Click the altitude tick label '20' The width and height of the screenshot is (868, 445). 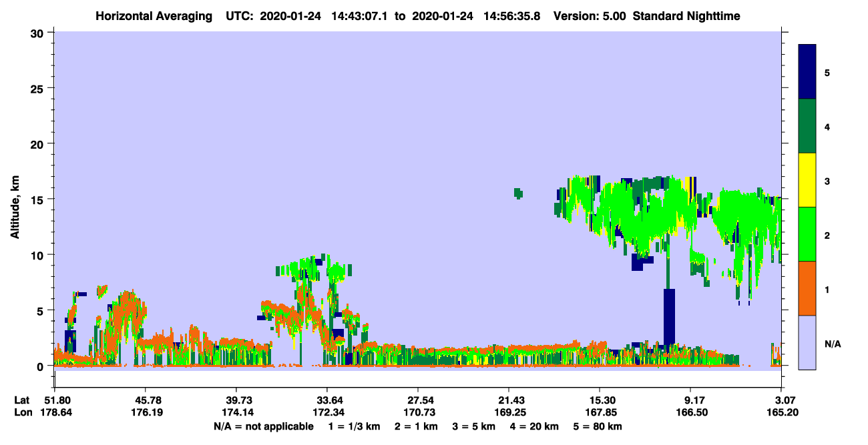pyautogui.click(x=39, y=143)
